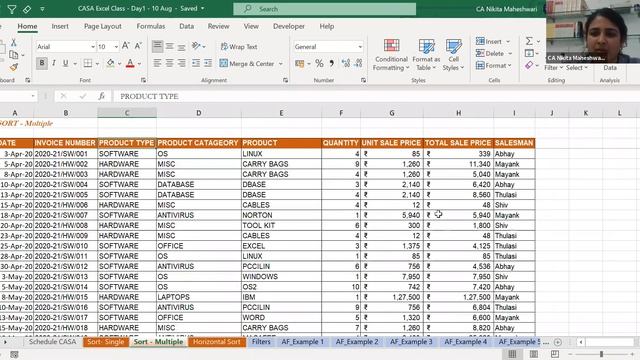Screen dimensions: 640x360
Task: Open the Insert ribbon tab
Action: pos(60,26)
